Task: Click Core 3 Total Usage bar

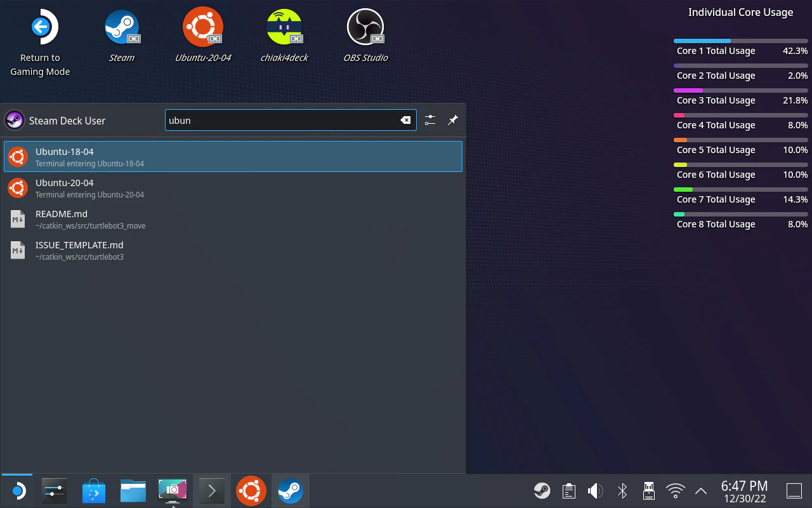Action: pyautogui.click(x=741, y=91)
